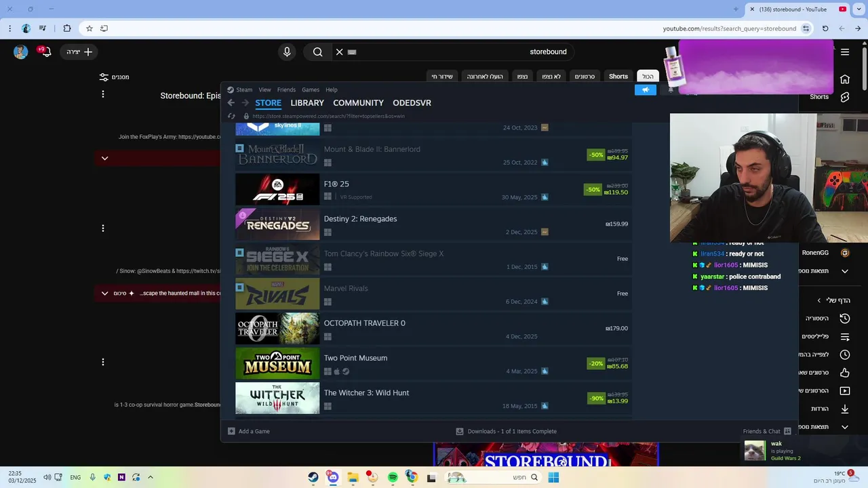868x488 pixels.
Task: Open the Marvel Rivals listing
Action: coord(433,294)
